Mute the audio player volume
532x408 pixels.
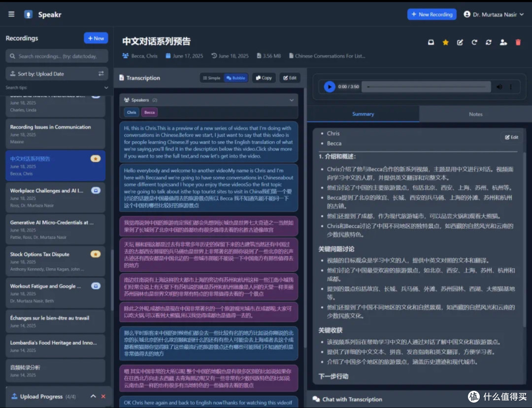point(499,87)
